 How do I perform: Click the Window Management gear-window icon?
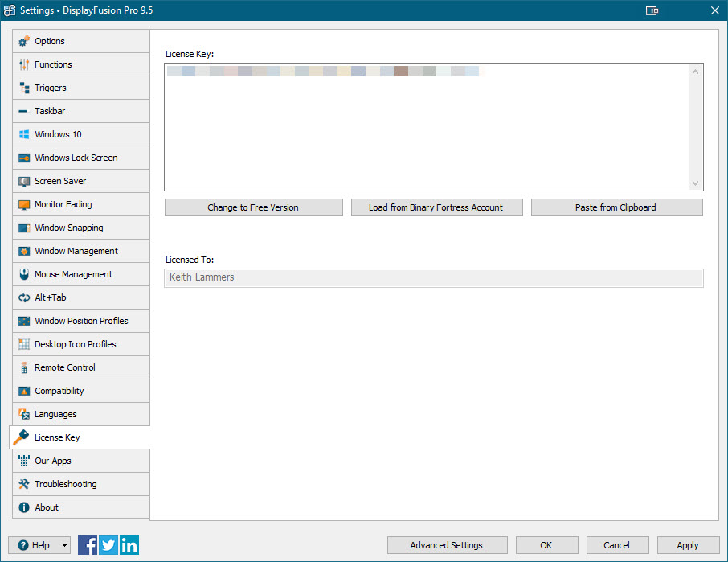(x=24, y=252)
